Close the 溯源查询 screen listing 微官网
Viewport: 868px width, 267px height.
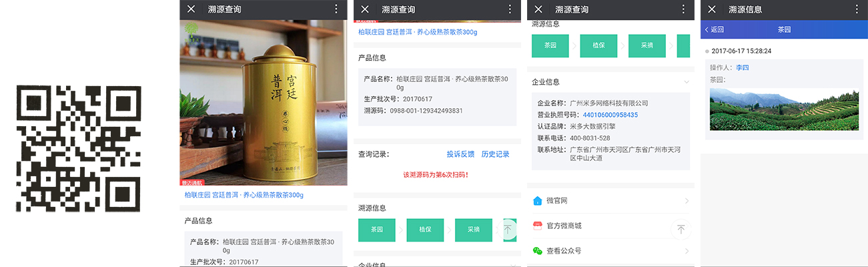tap(538, 9)
